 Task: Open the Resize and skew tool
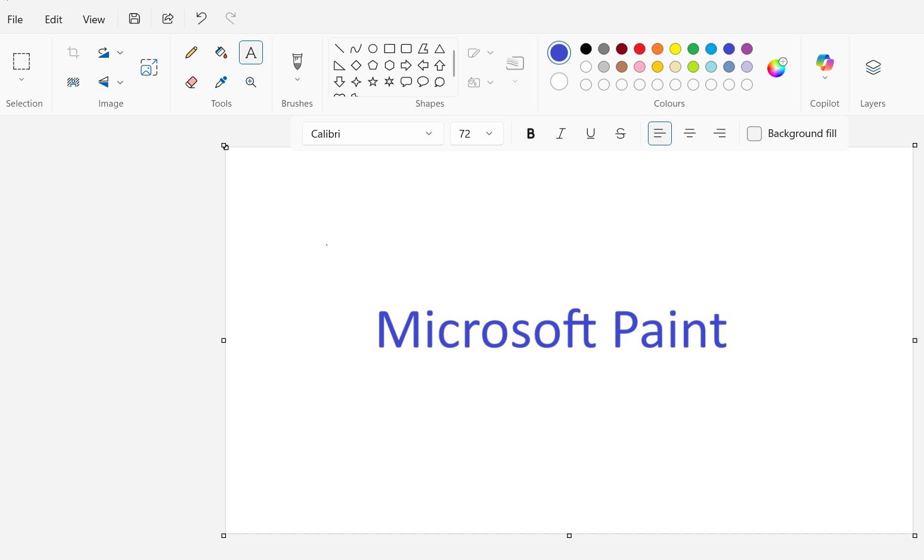(149, 67)
